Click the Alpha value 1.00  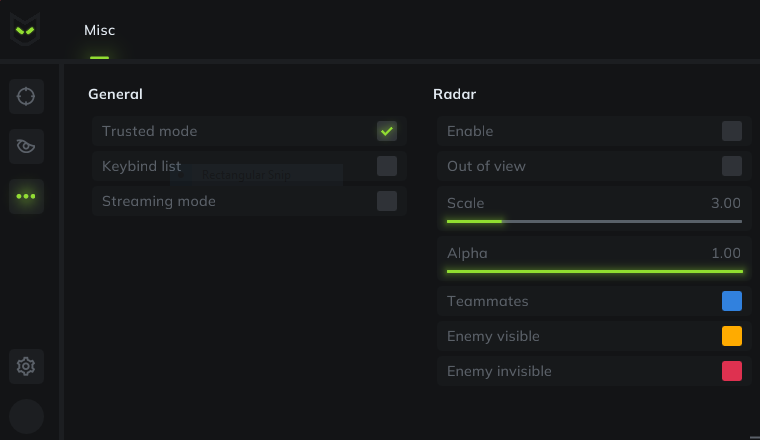(726, 253)
